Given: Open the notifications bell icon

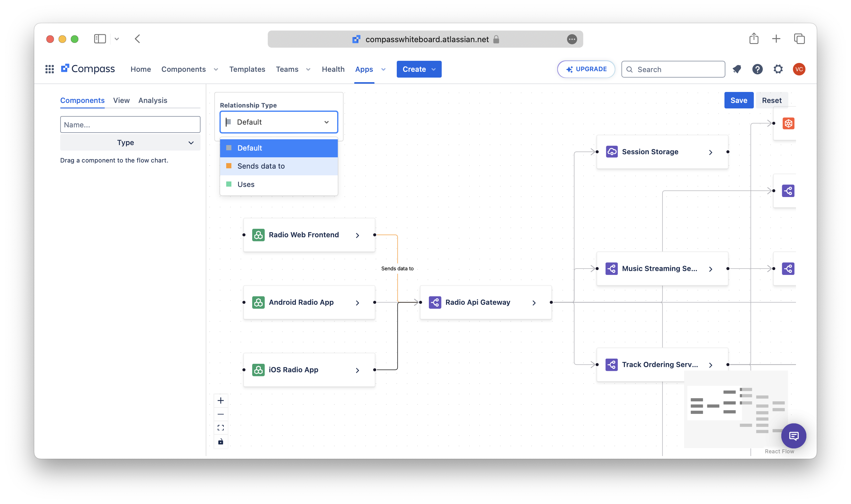Looking at the screenshot, I should [x=737, y=69].
